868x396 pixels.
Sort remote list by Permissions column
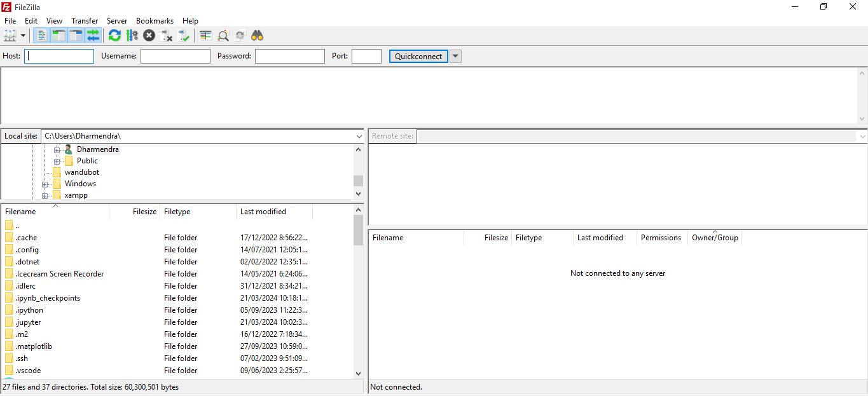[662, 238]
